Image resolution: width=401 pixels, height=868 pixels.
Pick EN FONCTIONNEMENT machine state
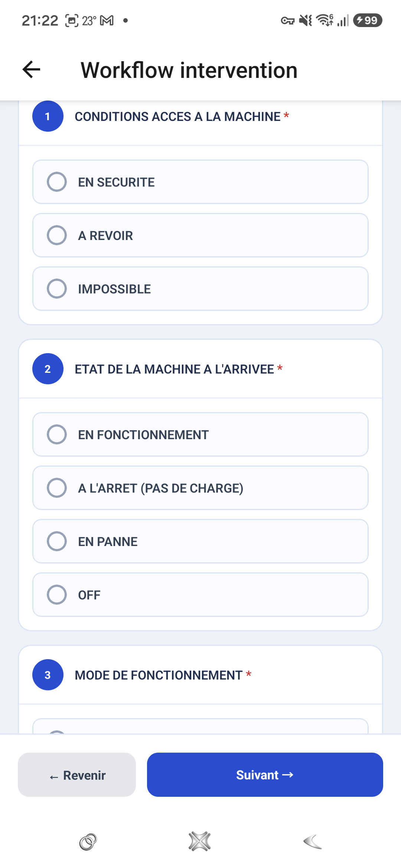200,434
